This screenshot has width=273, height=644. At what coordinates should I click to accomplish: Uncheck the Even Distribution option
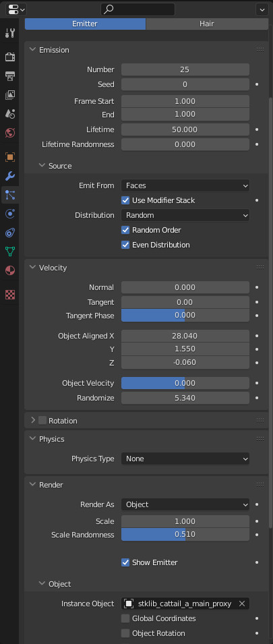[x=125, y=245]
